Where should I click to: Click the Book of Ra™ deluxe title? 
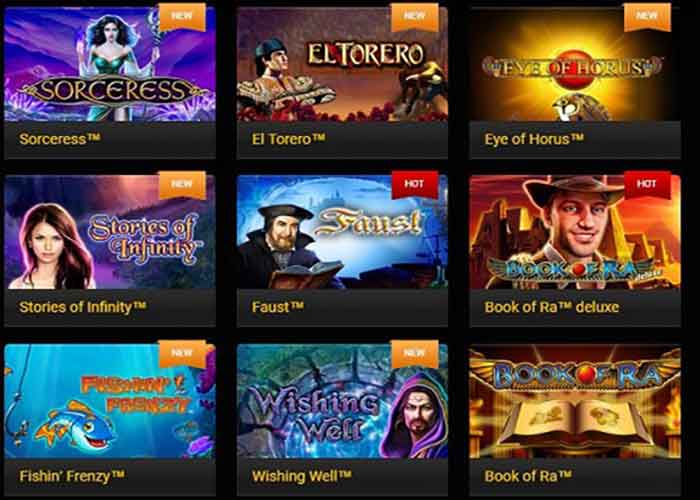point(552,307)
